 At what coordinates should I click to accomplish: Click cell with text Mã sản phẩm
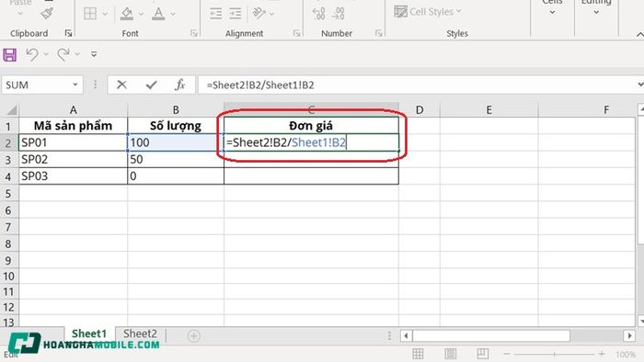click(x=73, y=126)
